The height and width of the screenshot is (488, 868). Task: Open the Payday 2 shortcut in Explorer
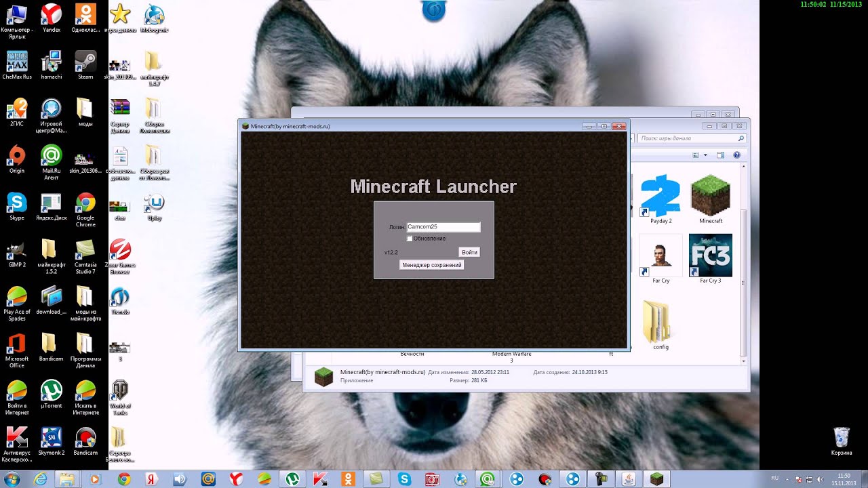click(660, 199)
